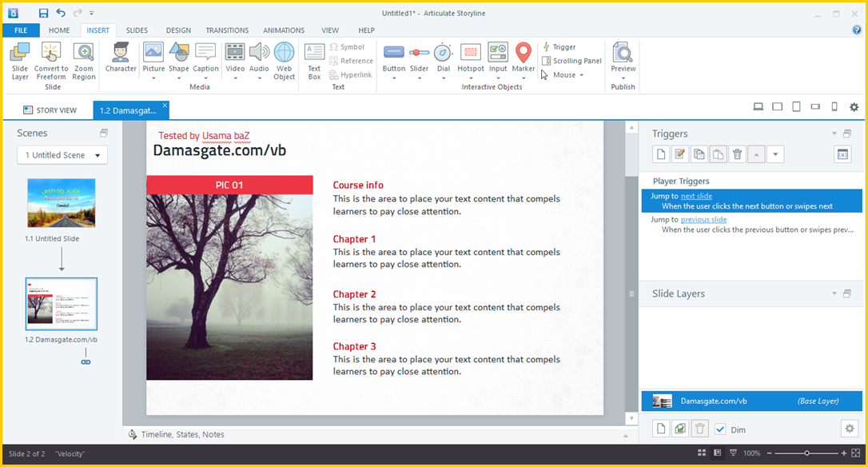868x467 pixels.
Task: Open the ANIMATIONS ribbon tab
Action: tap(284, 30)
